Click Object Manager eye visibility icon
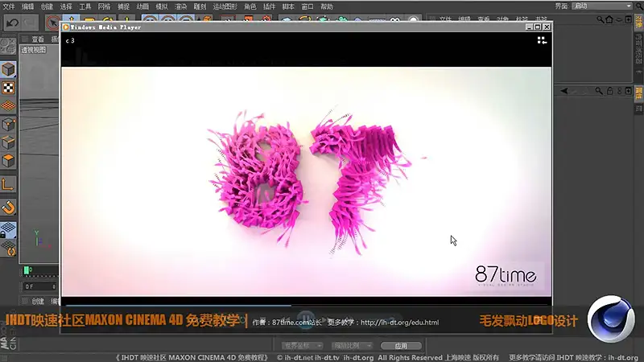 click(619, 19)
